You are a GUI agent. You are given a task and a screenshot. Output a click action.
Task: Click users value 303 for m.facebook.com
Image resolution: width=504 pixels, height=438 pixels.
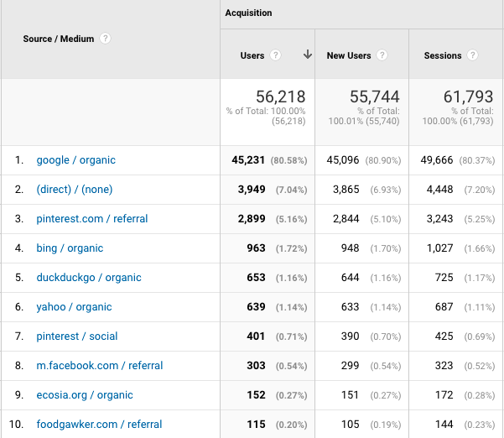point(256,365)
